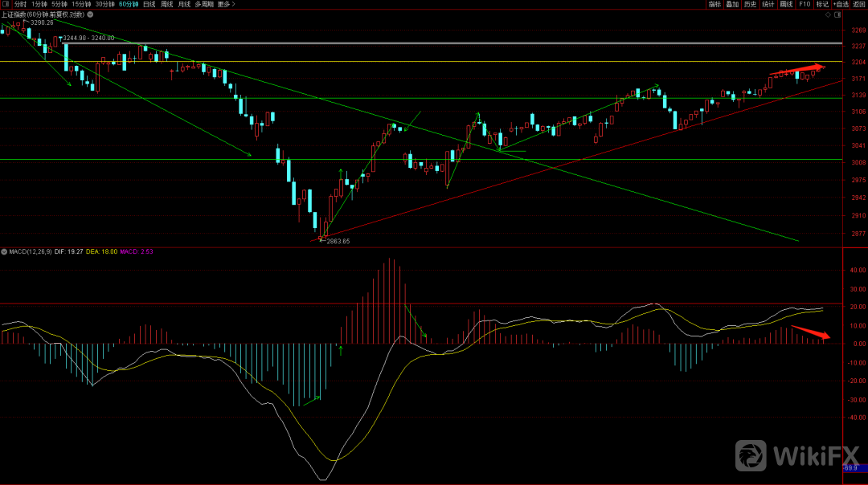
Task: Select the 分时 intraday tab
Action: (x=20, y=4)
